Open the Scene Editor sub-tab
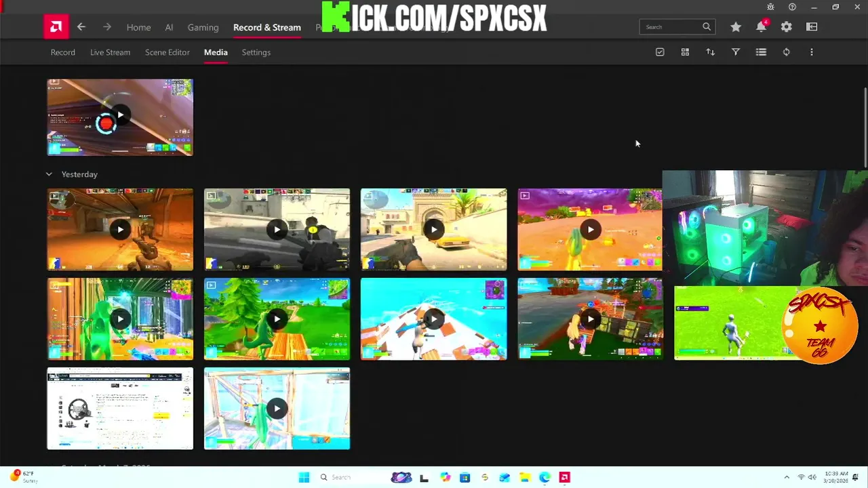Screen dimensions: 868x488 (x=167, y=52)
